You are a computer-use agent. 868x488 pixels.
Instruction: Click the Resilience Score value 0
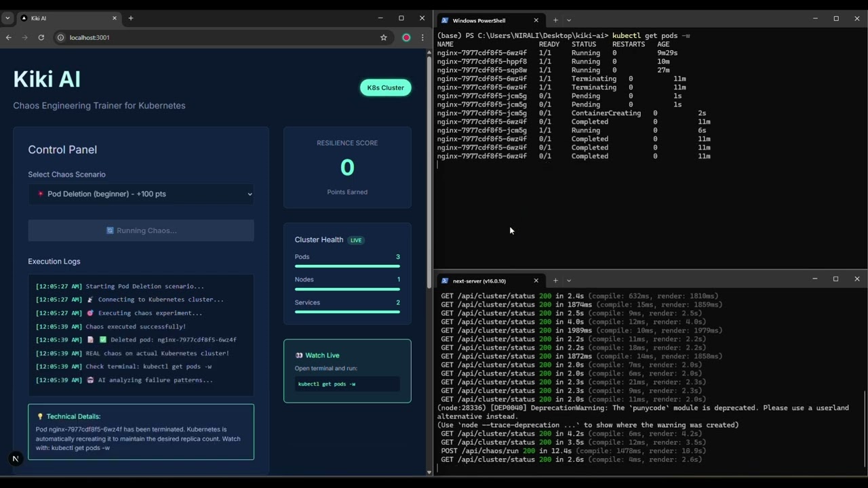click(x=347, y=167)
